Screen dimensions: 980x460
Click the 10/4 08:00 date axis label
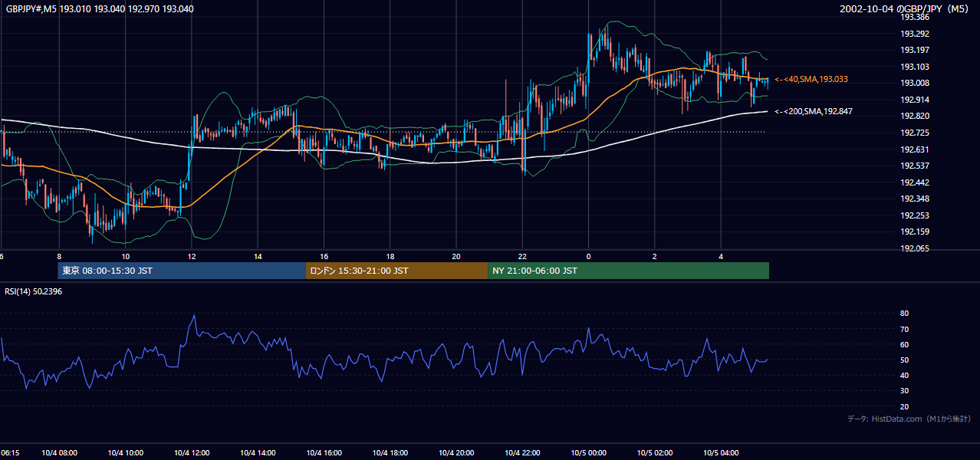[60, 453]
